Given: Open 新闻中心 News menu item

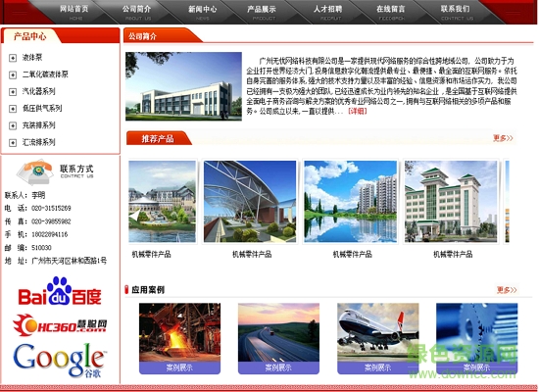Looking at the screenshot, I should pyautogui.click(x=203, y=13).
